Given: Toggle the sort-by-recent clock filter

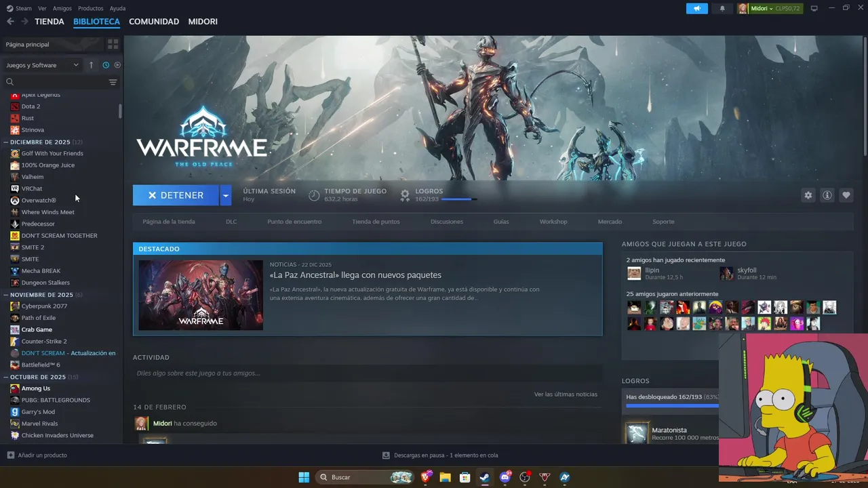Looking at the screenshot, I should [x=106, y=65].
